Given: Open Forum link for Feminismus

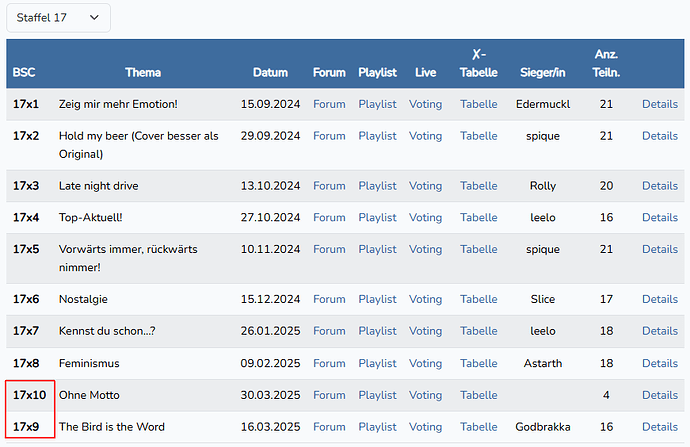Looking at the screenshot, I should click(x=329, y=364).
